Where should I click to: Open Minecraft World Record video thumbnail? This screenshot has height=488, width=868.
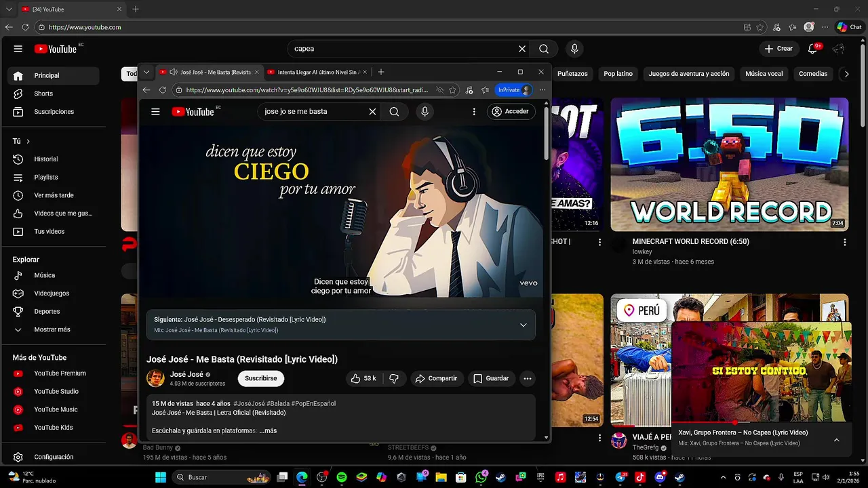[x=729, y=164]
